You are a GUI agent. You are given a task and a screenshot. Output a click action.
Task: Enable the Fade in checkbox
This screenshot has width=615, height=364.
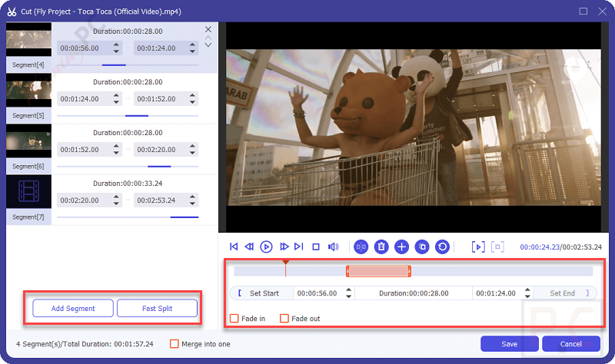click(x=234, y=319)
